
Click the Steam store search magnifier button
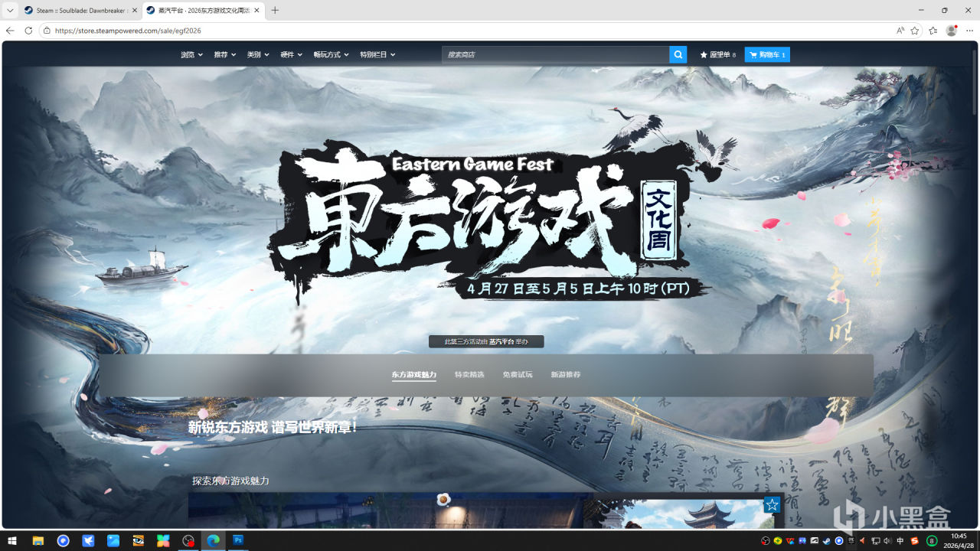pos(678,54)
